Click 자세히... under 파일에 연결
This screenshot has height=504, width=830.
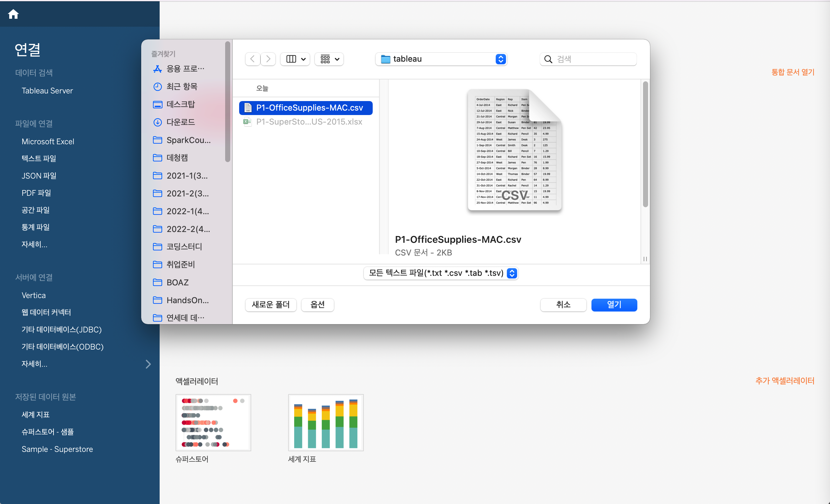click(34, 244)
